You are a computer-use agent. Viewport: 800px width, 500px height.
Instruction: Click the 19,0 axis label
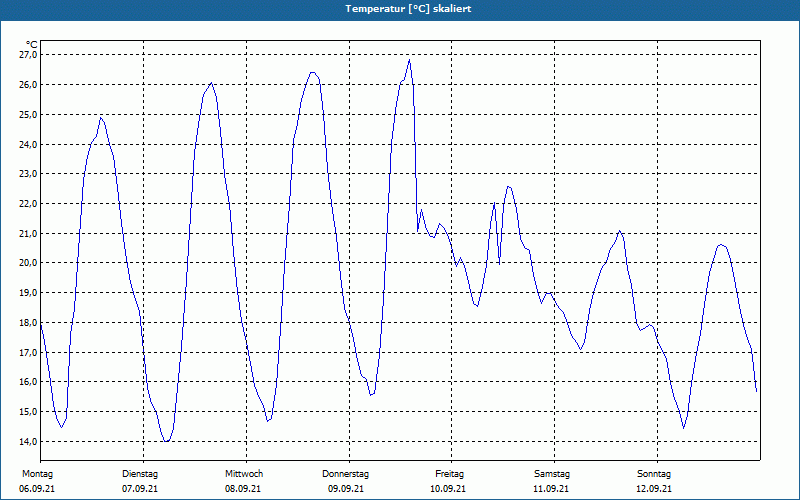pos(29,293)
